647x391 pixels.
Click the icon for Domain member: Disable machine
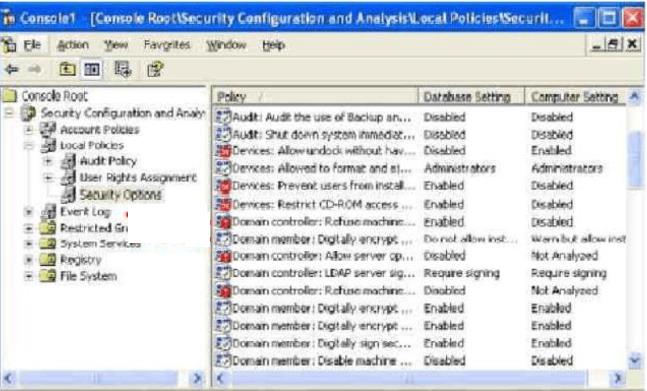(x=223, y=360)
